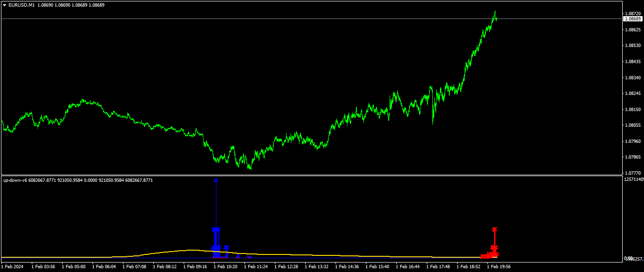Click the 1 Feb 03:56 time label
Image resolution: width=644 pixels, height=272 pixels.
[43, 267]
